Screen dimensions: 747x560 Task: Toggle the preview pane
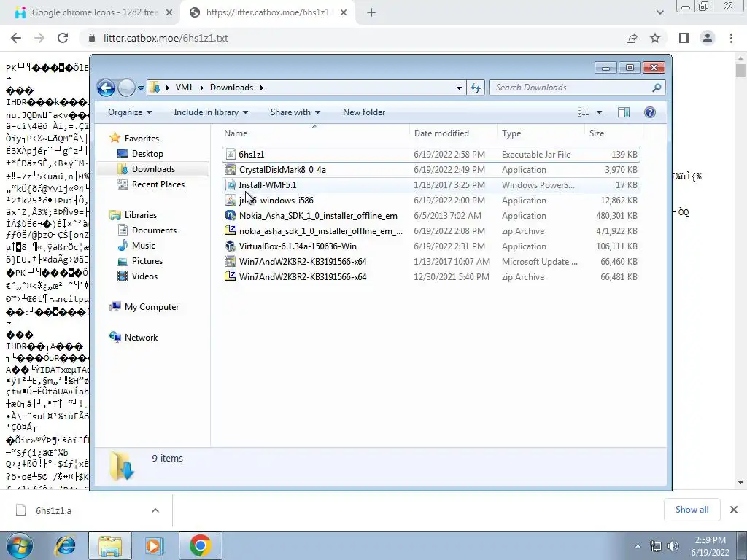coord(624,112)
